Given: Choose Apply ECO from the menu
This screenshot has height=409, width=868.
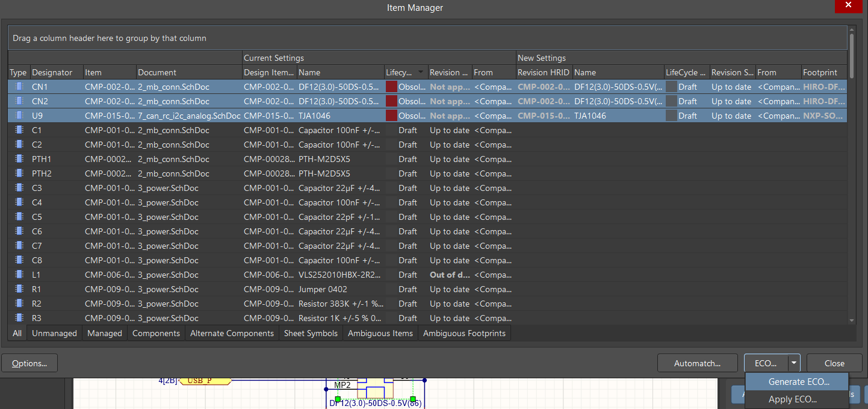Looking at the screenshot, I should coord(792,399).
